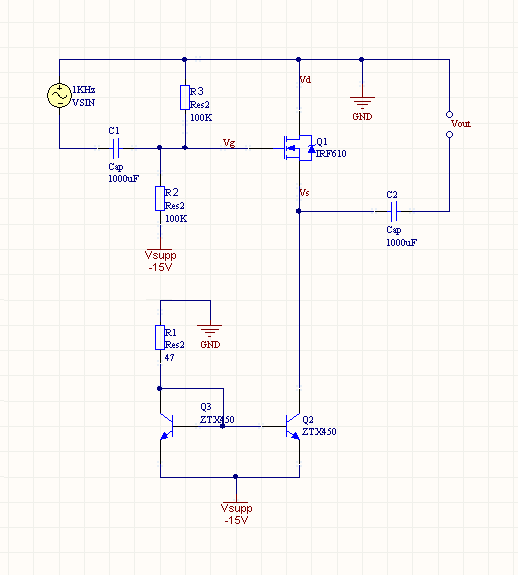Select the GND symbol near Vd
518x575 pixels.
coord(362,103)
